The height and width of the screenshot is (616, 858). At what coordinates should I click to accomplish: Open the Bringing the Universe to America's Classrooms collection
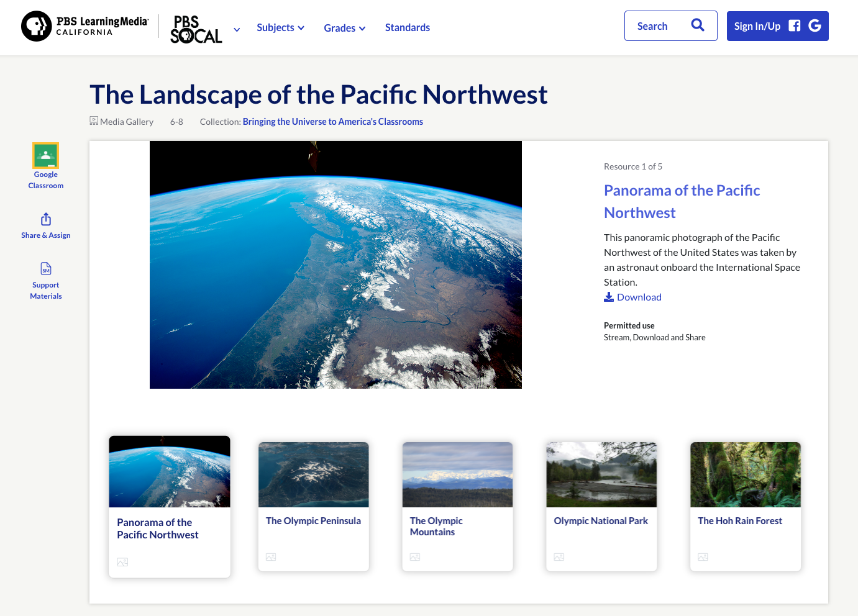pyautogui.click(x=332, y=121)
